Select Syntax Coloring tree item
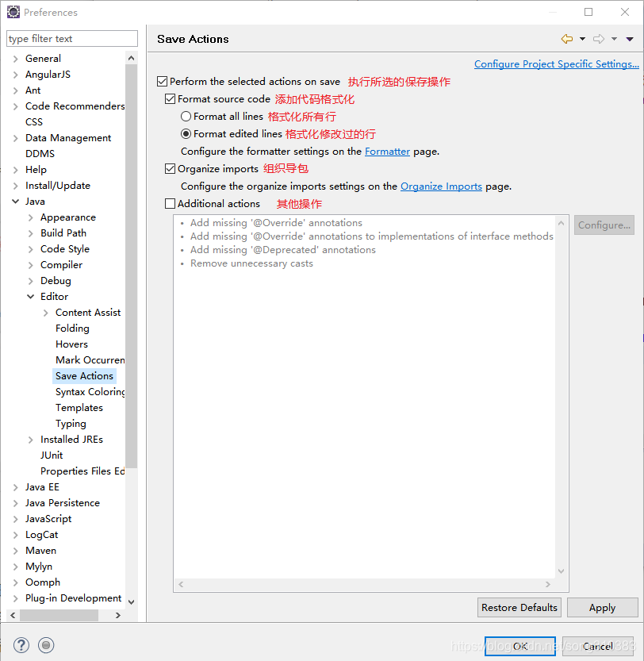Viewport: 644px width, 661px height. [x=90, y=392]
